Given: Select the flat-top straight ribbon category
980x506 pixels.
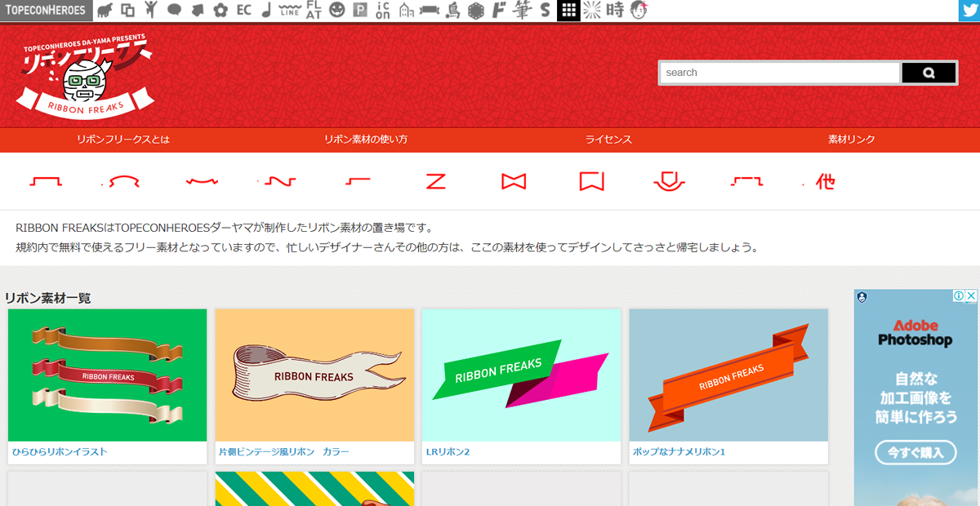Looking at the screenshot, I should click(x=46, y=181).
